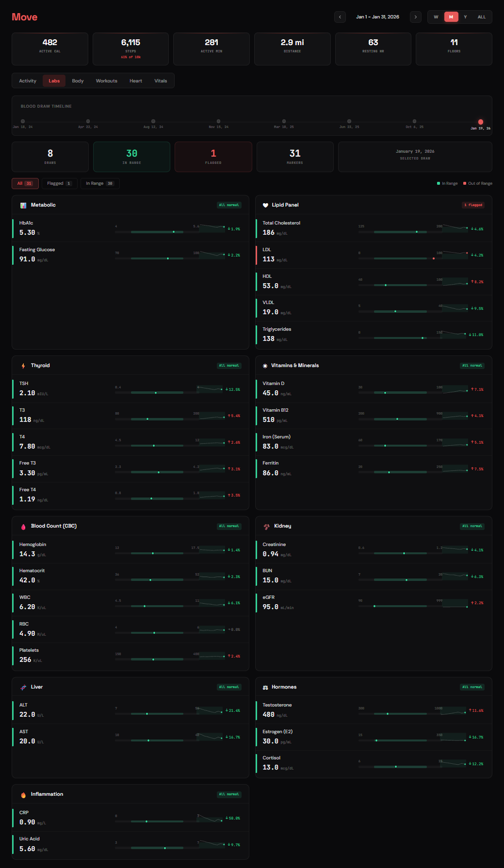
Task: Click the Liver panel icon
Action: tap(23, 687)
